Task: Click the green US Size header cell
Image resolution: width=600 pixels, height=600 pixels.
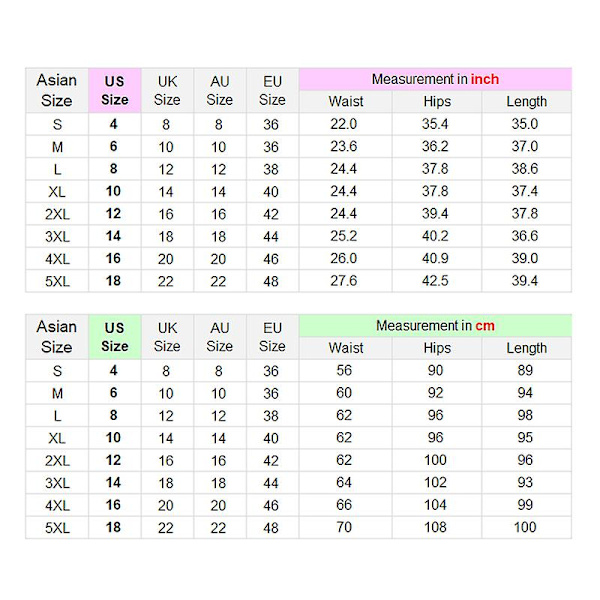Action: (x=115, y=337)
